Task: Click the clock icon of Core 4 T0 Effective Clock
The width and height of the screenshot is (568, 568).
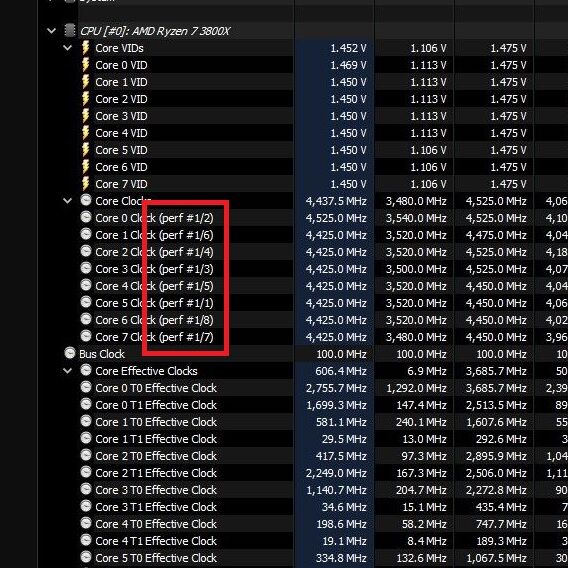Action: click(x=86, y=523)
